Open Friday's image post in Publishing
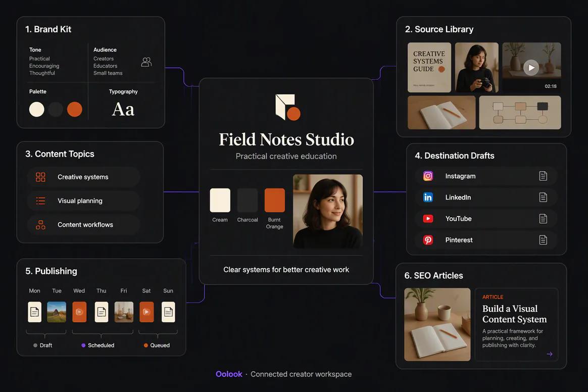The image size is (588, 392). pyautogui.click(x=124, y=312)
